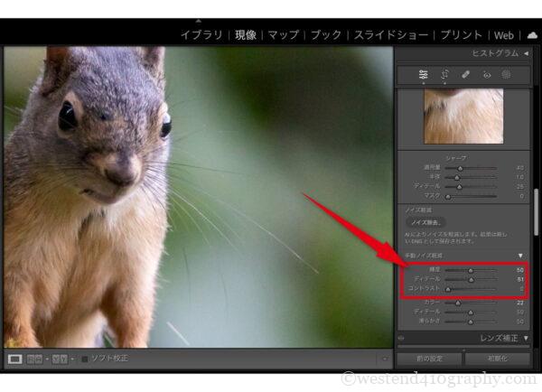Select the Healing bandage tool icon
The image size is (542, 392).
[x=465, y=76]
